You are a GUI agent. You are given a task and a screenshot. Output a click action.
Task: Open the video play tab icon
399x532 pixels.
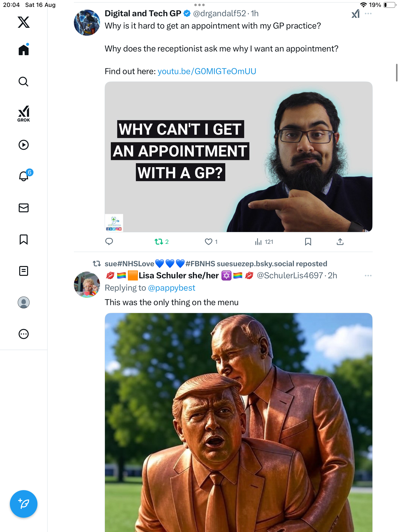click(x=24, y=145)
